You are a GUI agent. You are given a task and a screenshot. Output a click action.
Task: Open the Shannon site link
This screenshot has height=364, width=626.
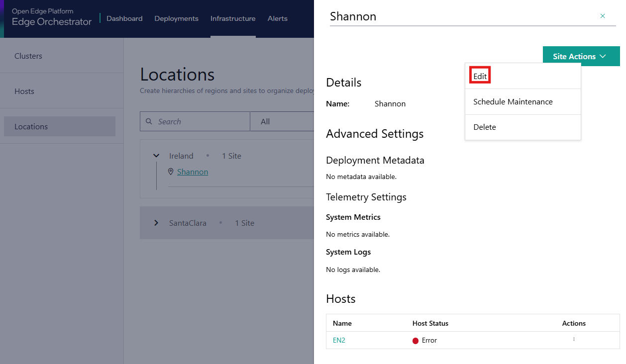click(x=193, y=172)
